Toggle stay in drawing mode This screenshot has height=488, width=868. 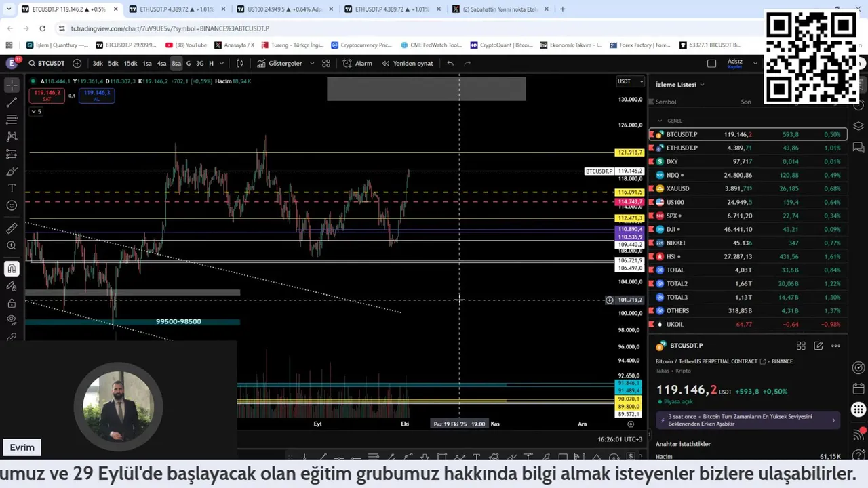(x=12, y=286)
